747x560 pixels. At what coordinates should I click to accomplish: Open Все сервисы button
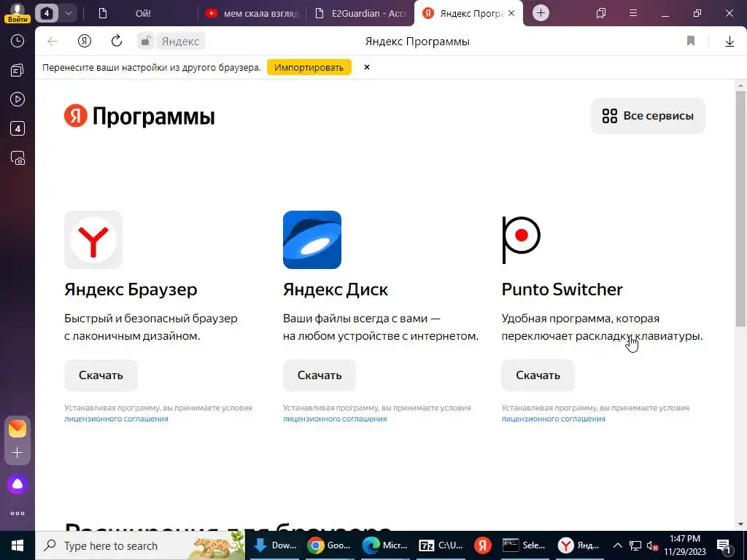pyautogui.click(x=648, y=116)
